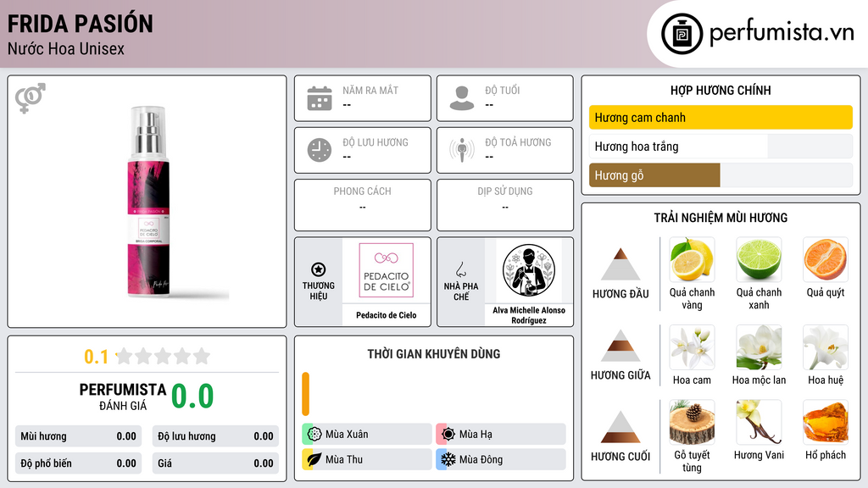Click the person icon next to Độ tuổi
The height and width of the screenshot is (488, 868).
coord(462,98)
